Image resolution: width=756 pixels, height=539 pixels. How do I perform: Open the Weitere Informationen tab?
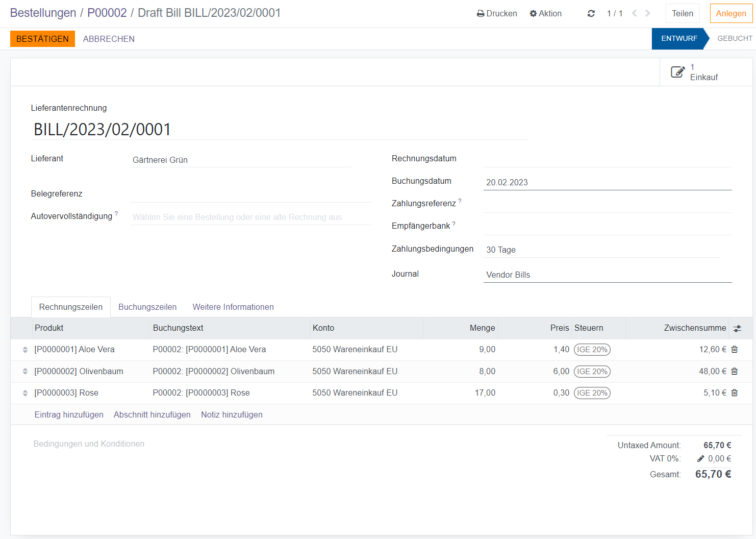click(233, 307)
